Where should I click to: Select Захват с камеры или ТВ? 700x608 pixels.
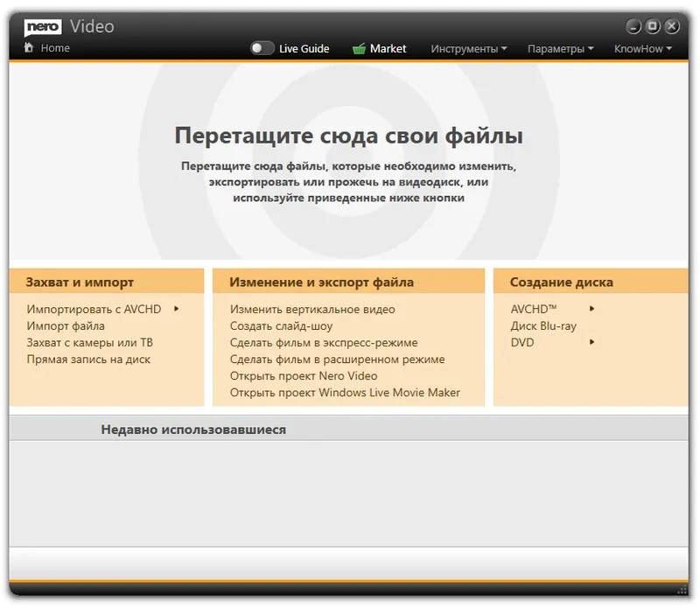tap(90, 342)
